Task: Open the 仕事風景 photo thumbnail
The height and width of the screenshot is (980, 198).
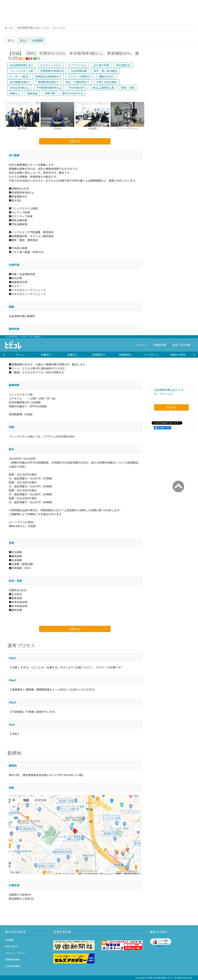Action: click(92, 114)
